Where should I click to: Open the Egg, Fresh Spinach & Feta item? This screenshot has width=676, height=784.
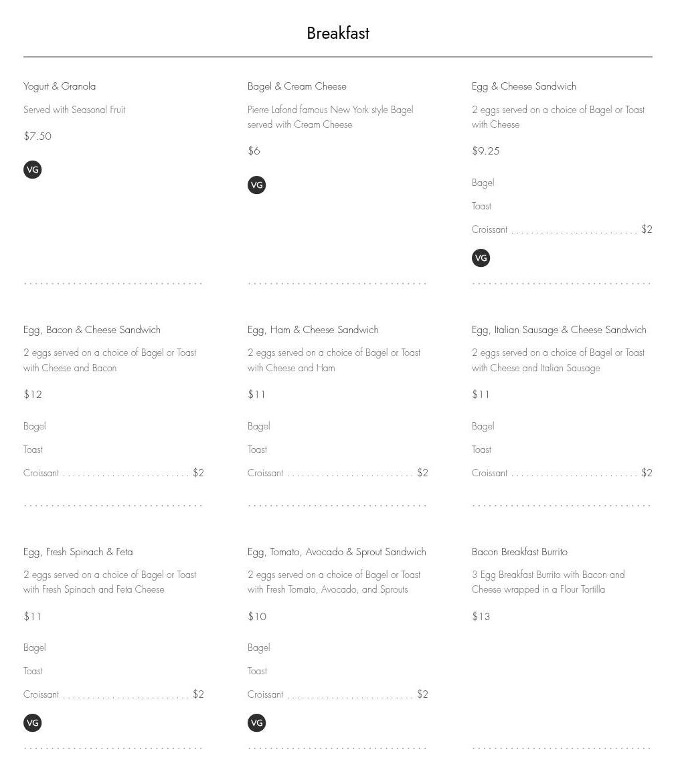78,552
